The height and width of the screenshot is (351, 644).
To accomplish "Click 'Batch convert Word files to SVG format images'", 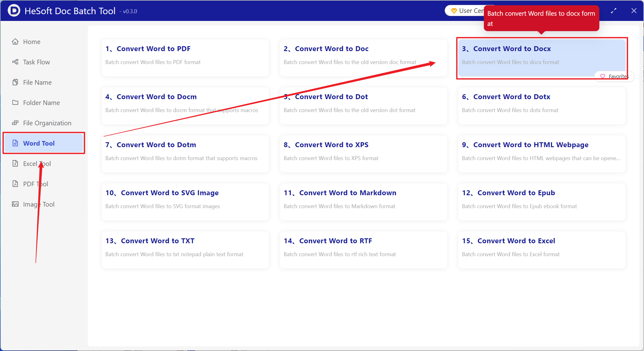I will point(163,206).
